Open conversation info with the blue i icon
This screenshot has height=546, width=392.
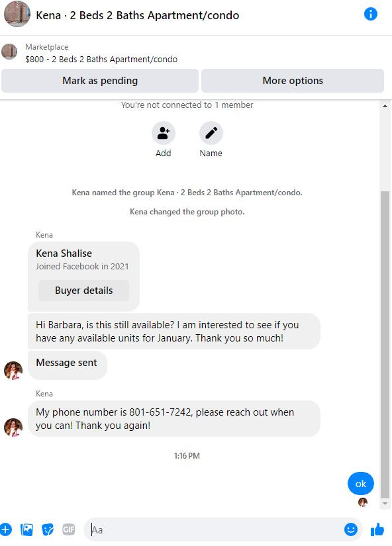pyautogui.click(x=370, y=15)
